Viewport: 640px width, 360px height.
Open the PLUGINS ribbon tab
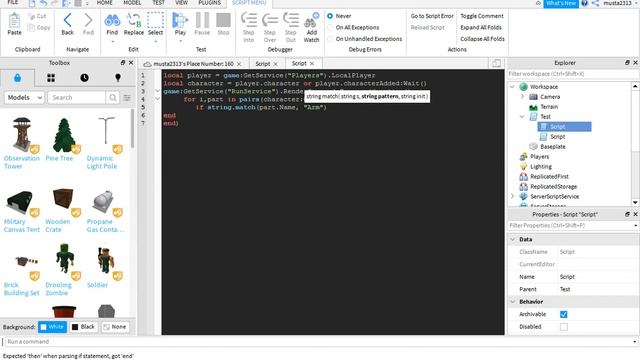[209, 3]
